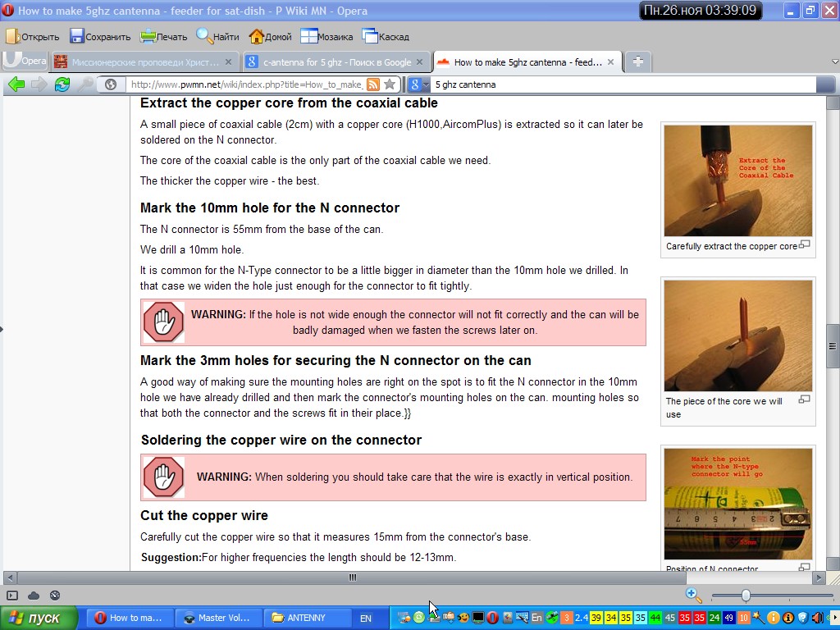Screen dimensions: 840x630
Task: Click the Opera icon in system tray
Action: (492, 618)
